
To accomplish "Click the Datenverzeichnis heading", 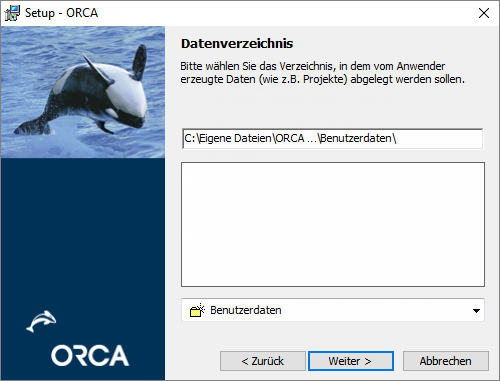I will (x=237, y=43).
